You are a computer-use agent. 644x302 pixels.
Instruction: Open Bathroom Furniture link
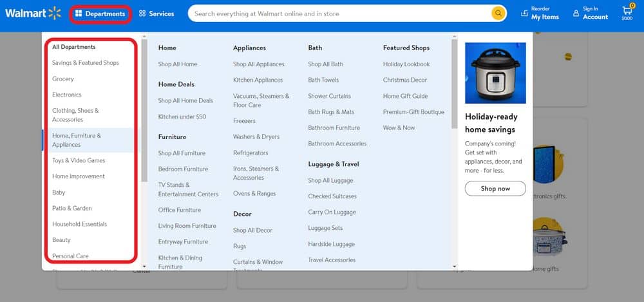pos(334,128)
